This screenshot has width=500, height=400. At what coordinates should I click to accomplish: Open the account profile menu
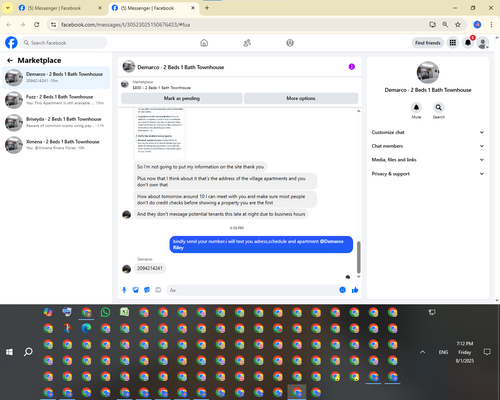pyautogui.click(x=483, y=43)
